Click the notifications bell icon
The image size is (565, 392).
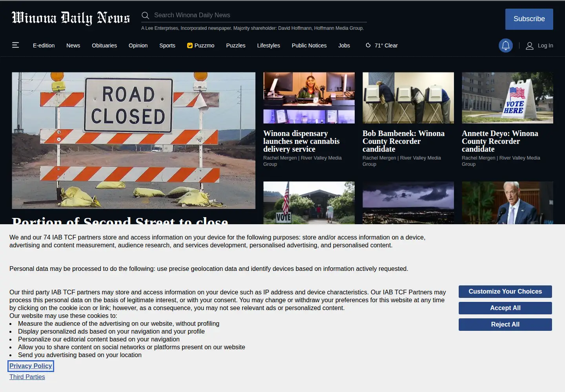(506, 45)
